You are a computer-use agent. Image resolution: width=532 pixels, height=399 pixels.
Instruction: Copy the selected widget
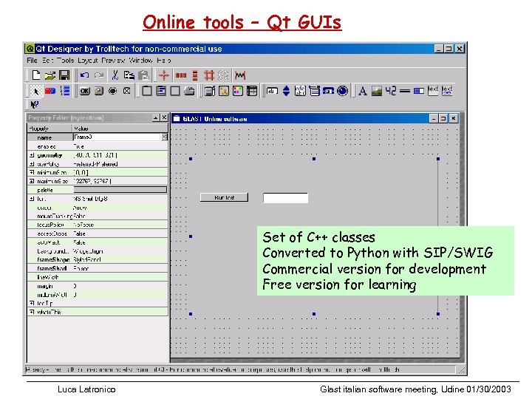pyautogui.click(x=129, y=75)
